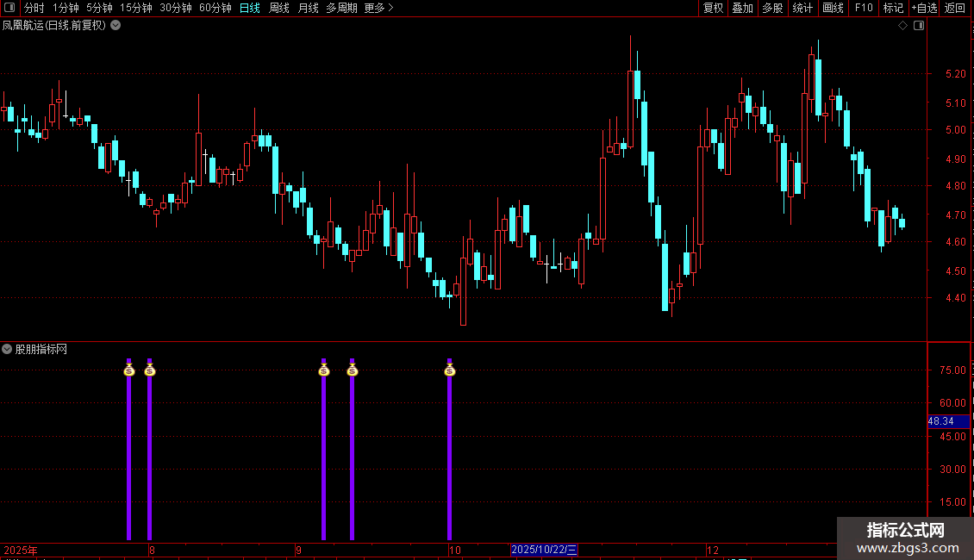Click the 4.40 price axis label
974x560 pixels.
click(x=955, y=297)
